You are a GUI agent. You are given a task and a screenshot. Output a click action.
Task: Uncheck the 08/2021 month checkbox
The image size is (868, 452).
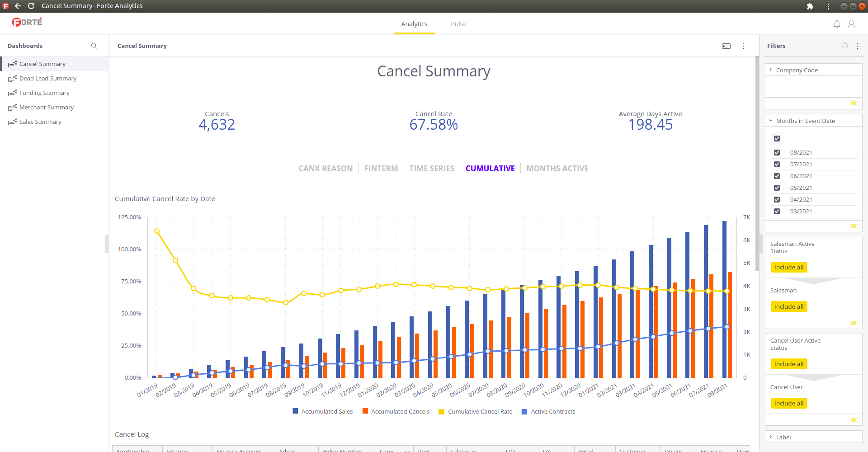[x=777, y=153]
